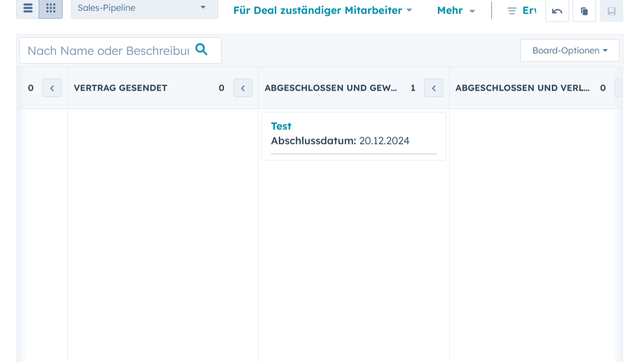Open advanced filters with the filter-lines icon
Viewport: 644px width, 362px height.
tap(512, 11)
